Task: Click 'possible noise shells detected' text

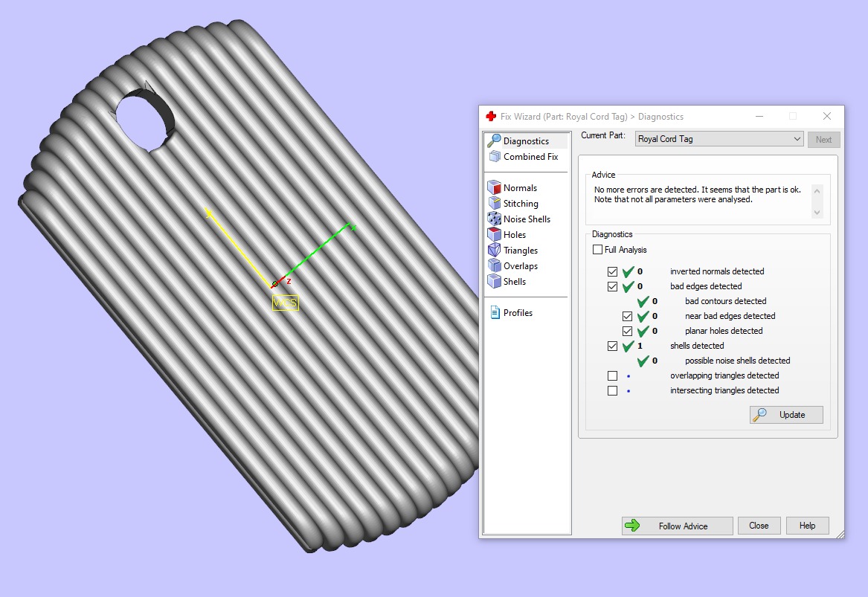Action: (737, 361)
